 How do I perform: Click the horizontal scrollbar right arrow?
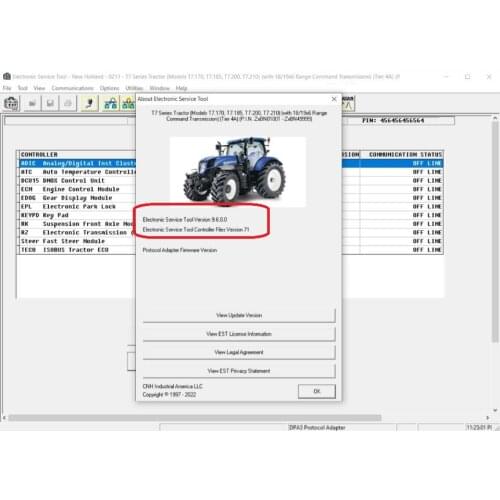tap(488, 418)
